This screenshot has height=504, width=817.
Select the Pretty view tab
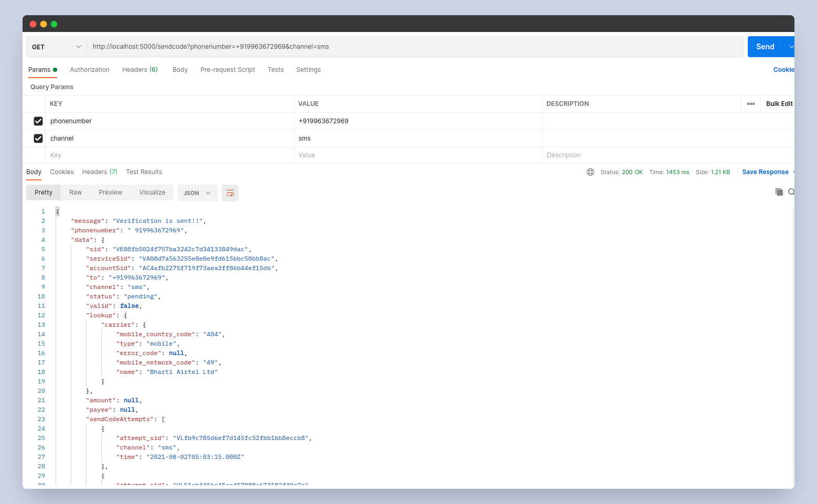(44, 192)
